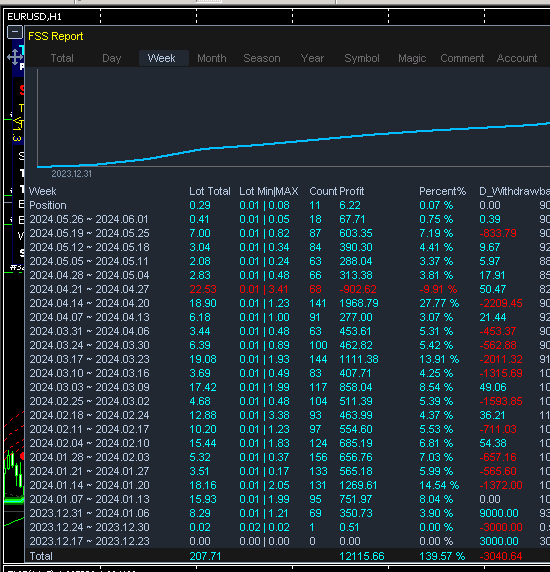Viewport: 550px width, 572px height.
Task: Click the move arrows icon beside the panel
Action: tap(15, 57)
